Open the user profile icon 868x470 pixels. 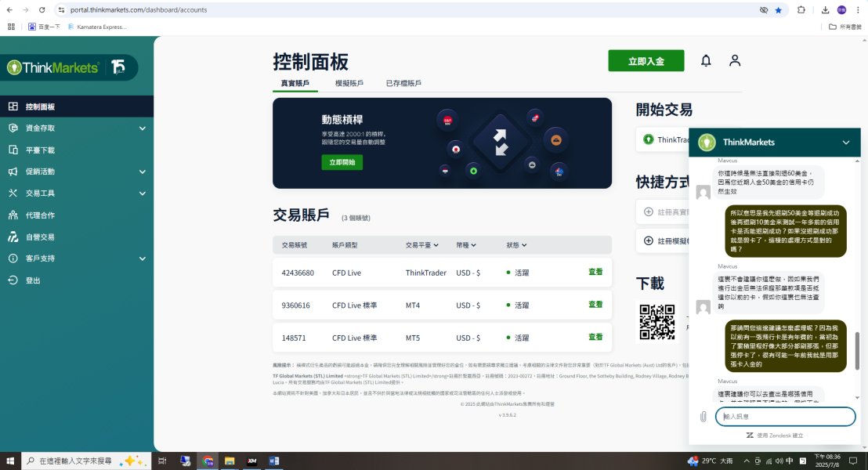click(735, 60)
